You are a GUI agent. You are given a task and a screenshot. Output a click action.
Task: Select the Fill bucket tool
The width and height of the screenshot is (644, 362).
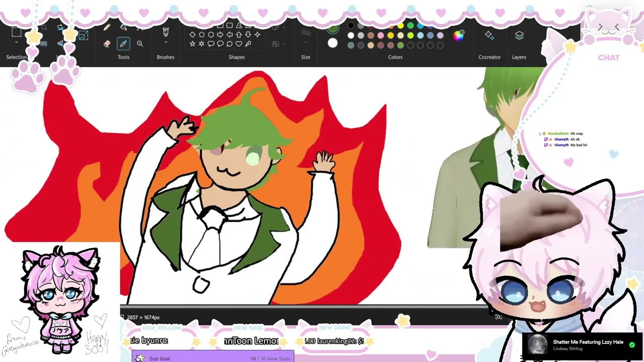[x=123, y=27]
